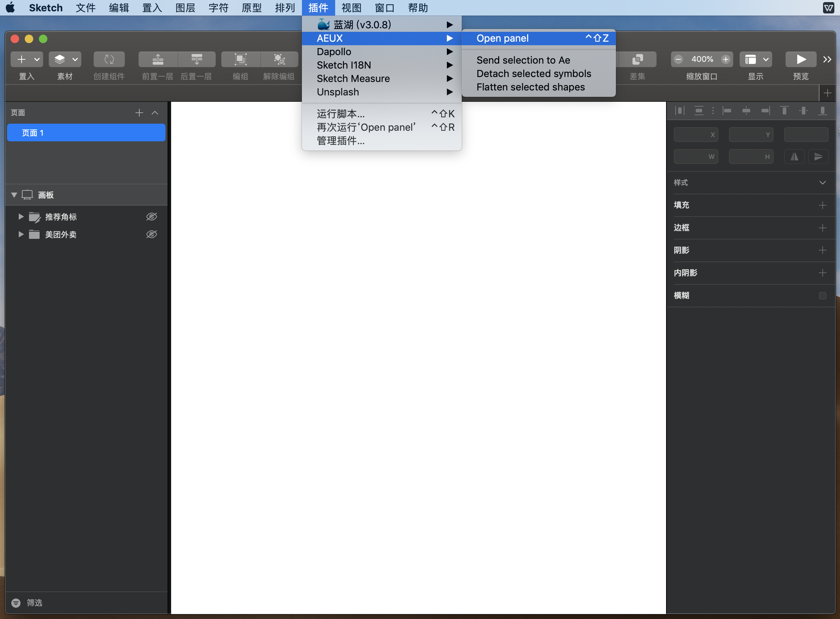The width and height of the screenshot is (840, 619).
Task: Add a new page with plus icon
Action: point(139,113)
